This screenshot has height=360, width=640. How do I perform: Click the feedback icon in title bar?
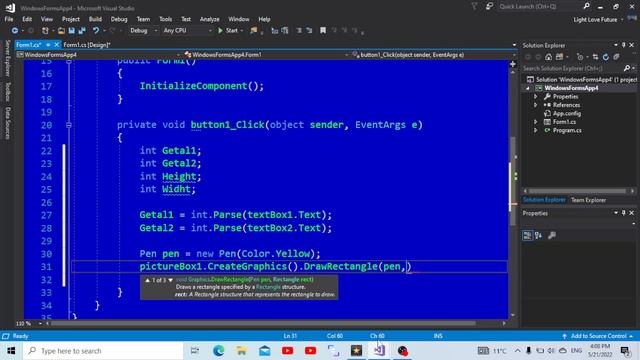click(489, 7)
